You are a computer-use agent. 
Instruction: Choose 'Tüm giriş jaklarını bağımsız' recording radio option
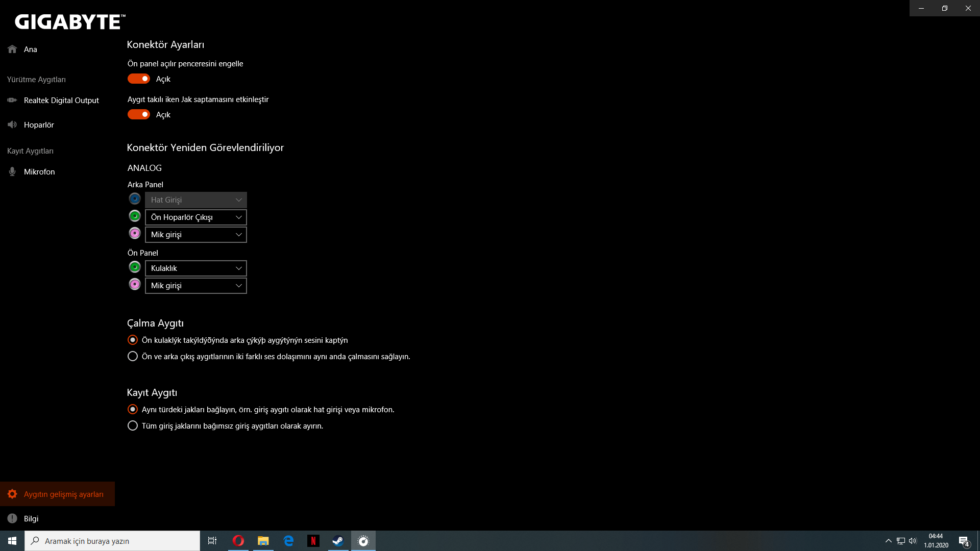pos(133,426)
